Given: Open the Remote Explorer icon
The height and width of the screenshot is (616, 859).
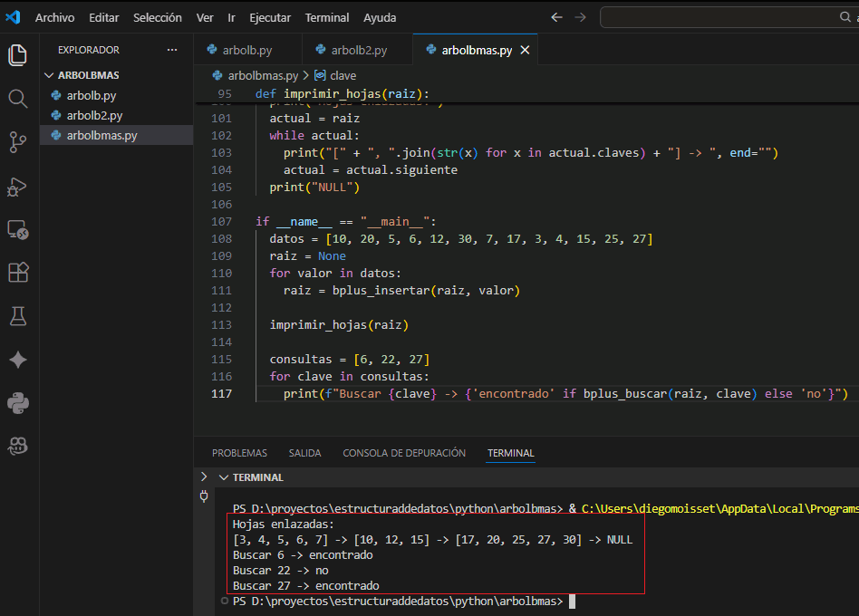Looking at the screenshot, I should (x=17, y=229).
